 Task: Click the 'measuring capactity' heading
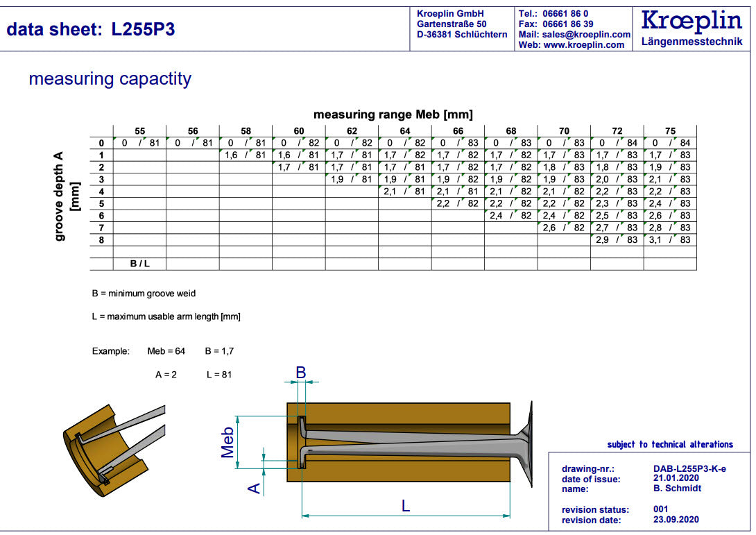(110, 79)
